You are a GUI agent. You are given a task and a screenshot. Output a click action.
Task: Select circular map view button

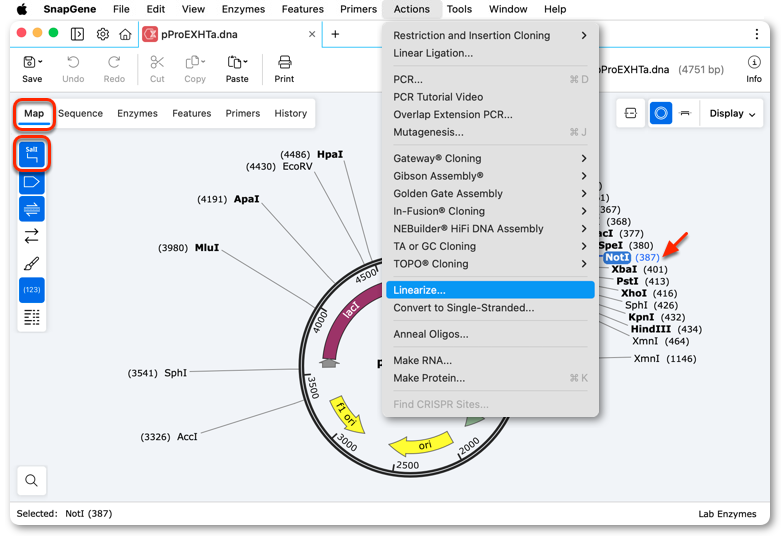pyautogui.click(x=661, y=113)
